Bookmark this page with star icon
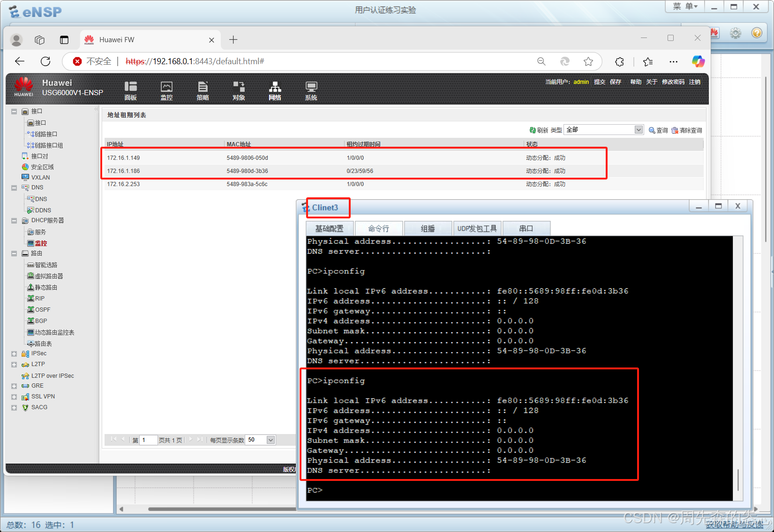Screen dimensions: 774x532 click(x=588, y=61)
